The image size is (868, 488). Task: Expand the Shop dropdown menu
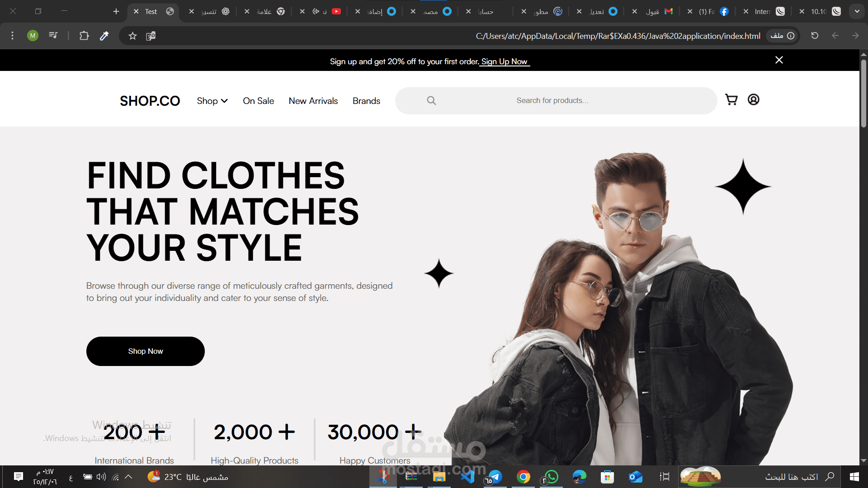coord(212,101)
